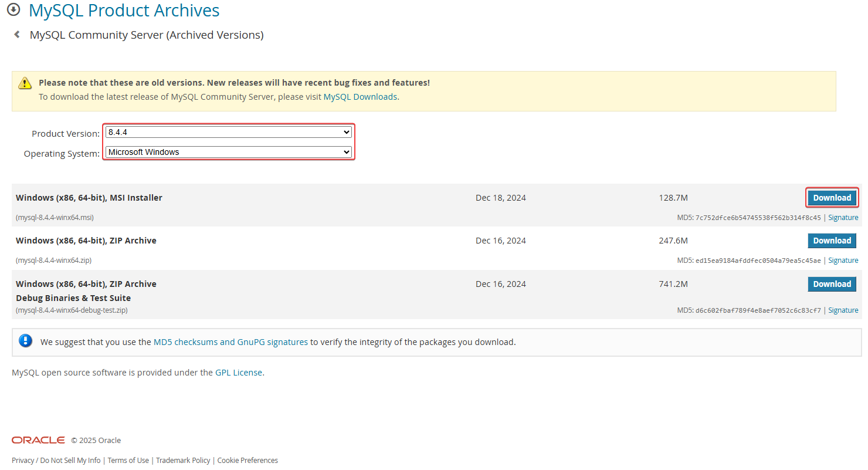The width and height of the screenshot is (868, 470).
Task: Click the Oracle logo in footer
Action: click(x=38, y=440)
